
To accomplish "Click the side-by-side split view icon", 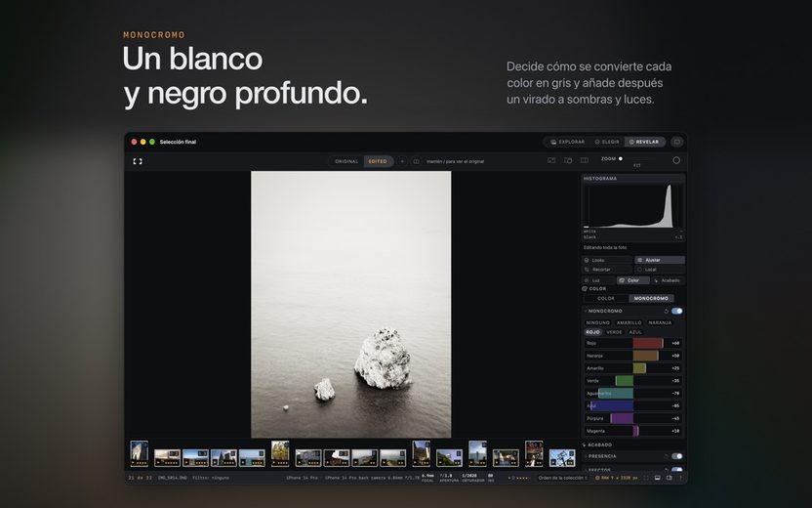I will click(585, 160).
